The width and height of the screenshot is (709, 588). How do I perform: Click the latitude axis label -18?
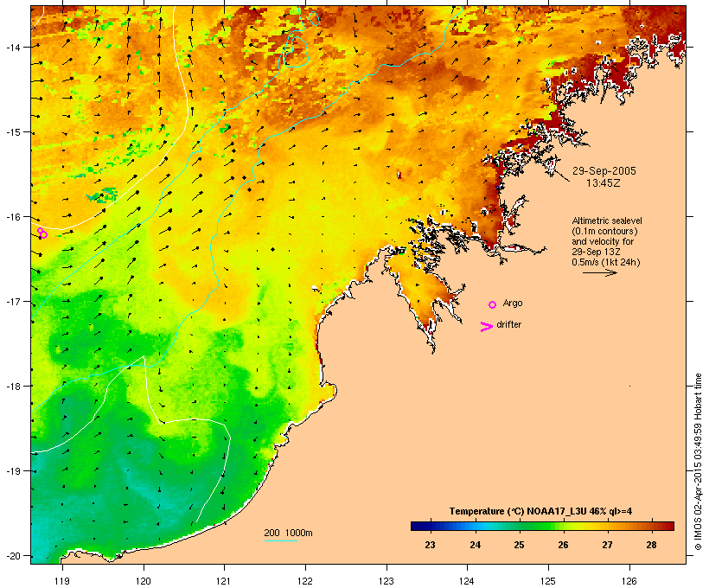(13, 386)
